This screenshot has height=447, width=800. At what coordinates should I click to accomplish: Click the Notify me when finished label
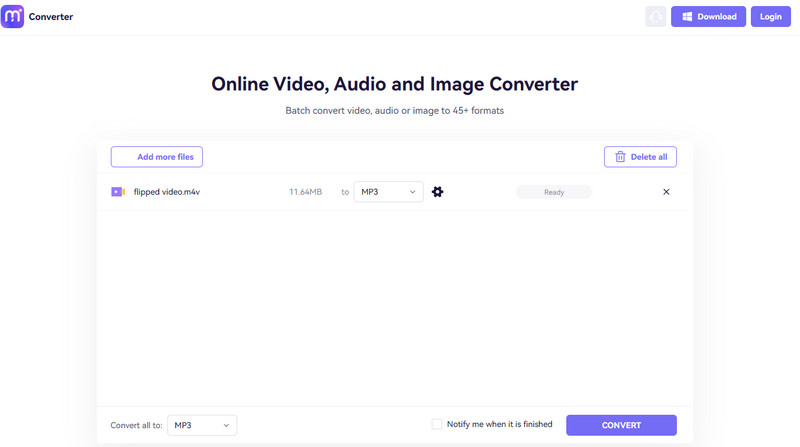pos(499,424)
